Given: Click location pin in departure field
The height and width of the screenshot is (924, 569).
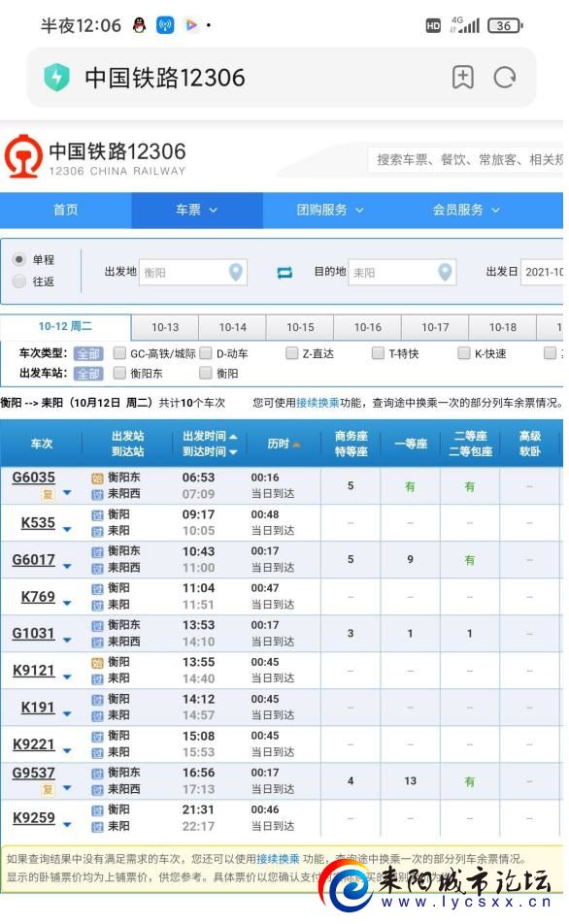Looking at the screenshot, I should [x=236, y=272].
